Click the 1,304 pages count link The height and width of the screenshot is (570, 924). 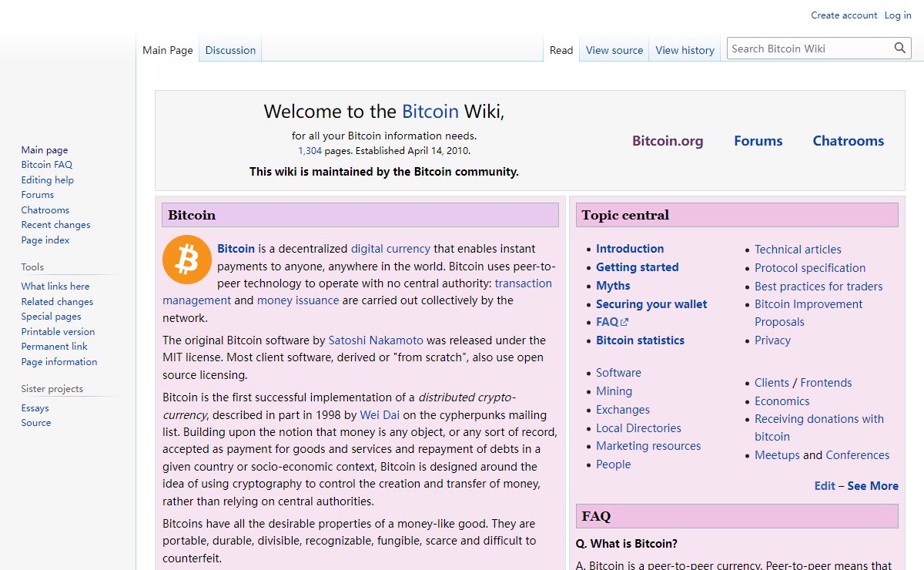310,151
